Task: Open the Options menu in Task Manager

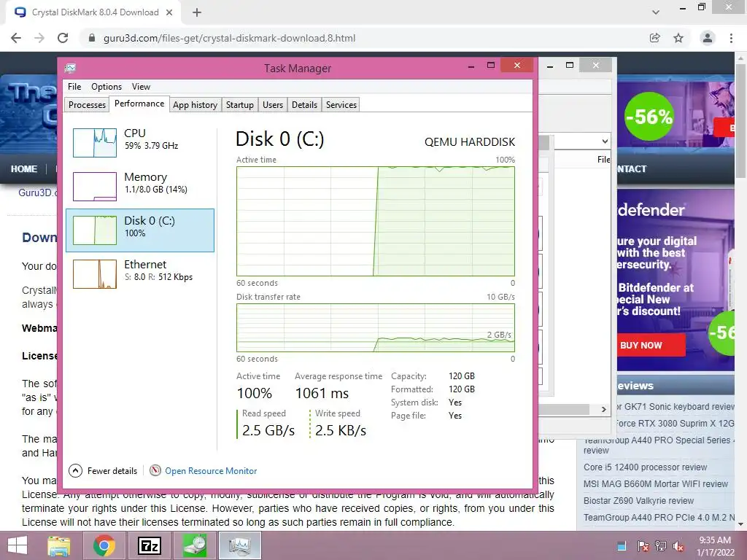Action: tap(107, 87)
